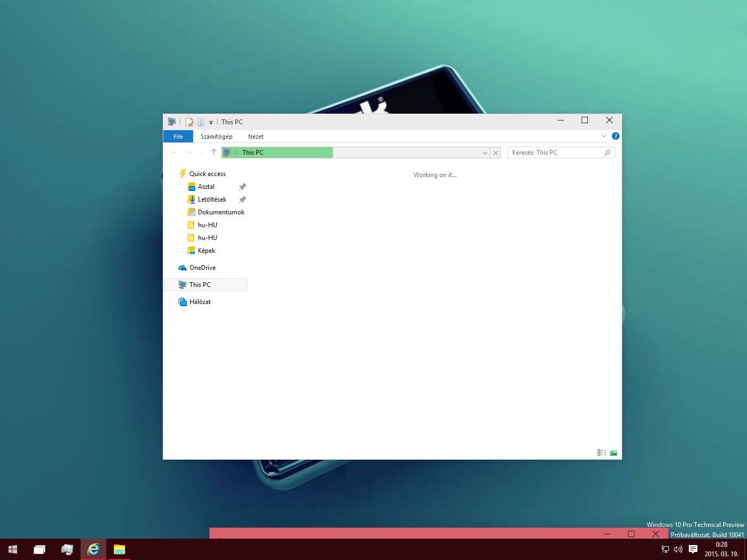The height and width of the screenshot is (560, 747).
Task: Click the Properties quick access toolbar icon
Action: (189, 122)
